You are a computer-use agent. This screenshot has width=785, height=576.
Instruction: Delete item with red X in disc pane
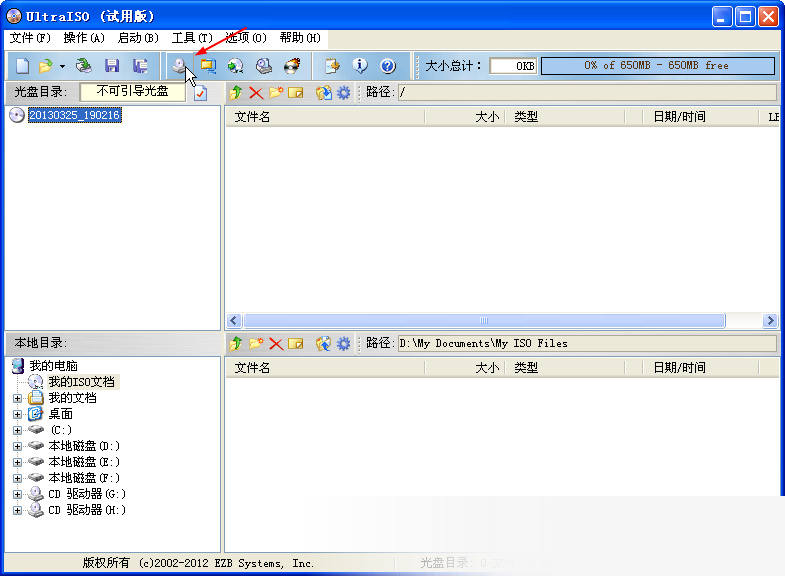256,93
